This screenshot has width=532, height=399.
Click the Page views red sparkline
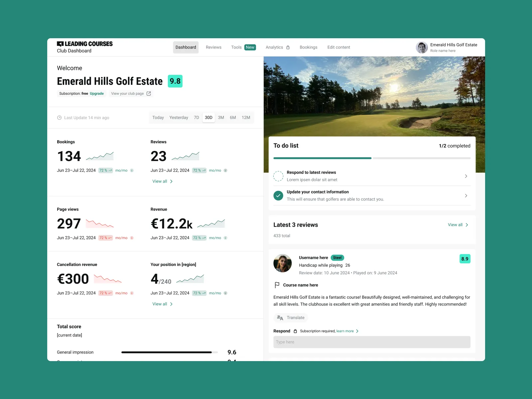pos(100,223)
